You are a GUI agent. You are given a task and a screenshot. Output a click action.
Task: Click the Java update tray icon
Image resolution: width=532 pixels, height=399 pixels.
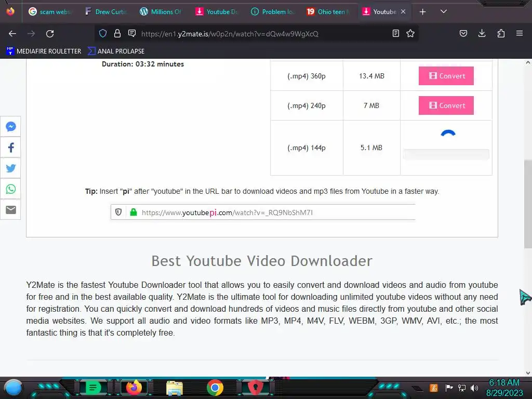434,388
